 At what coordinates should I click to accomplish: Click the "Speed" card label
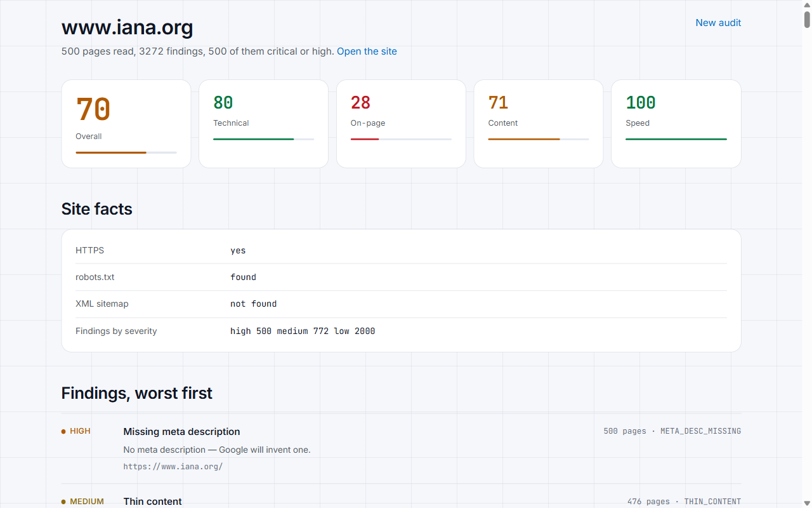pyautogui.click(x=638, y=123)
